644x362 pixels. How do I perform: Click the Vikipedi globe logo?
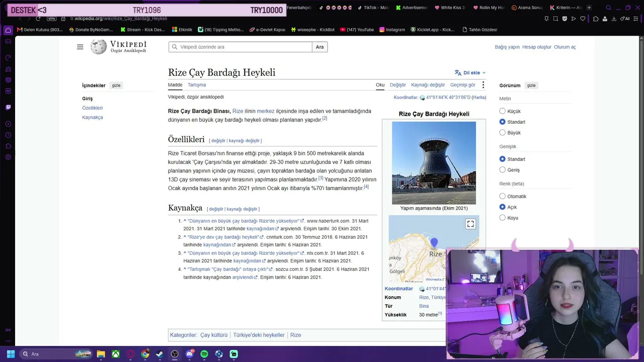pos(99,47)
